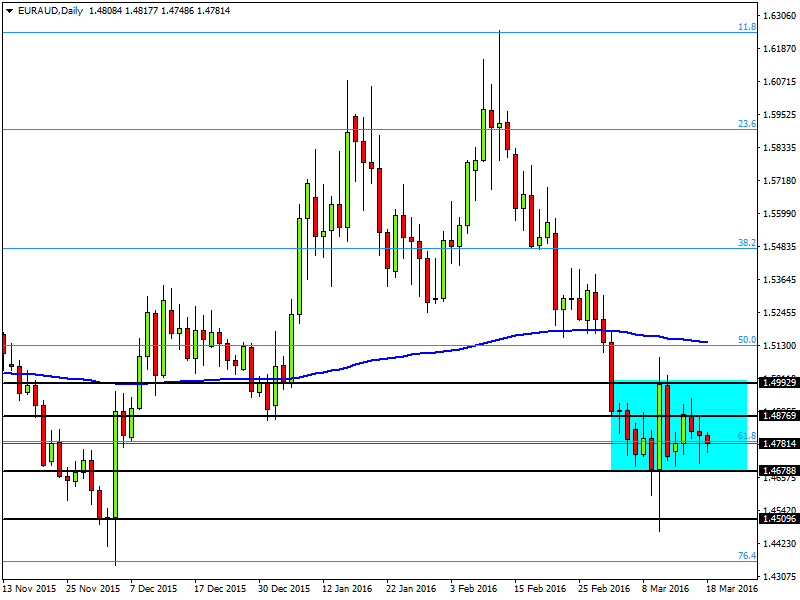The image size is (800, 600).
Task: Click the 1.63060 price axis value
Action: (x=779, y=15)
